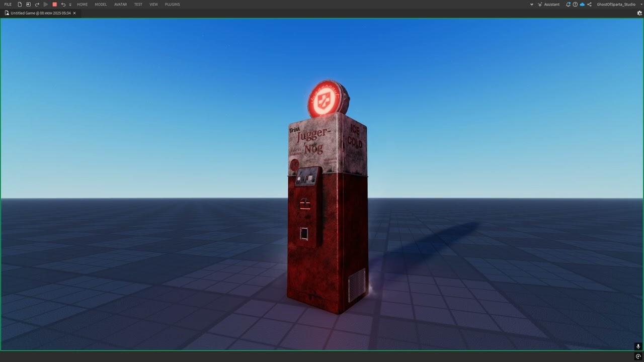Click the redo arrow icon
Image resolution: width=644 pixels, height=362 pixels.
click(x=37, y=5)
